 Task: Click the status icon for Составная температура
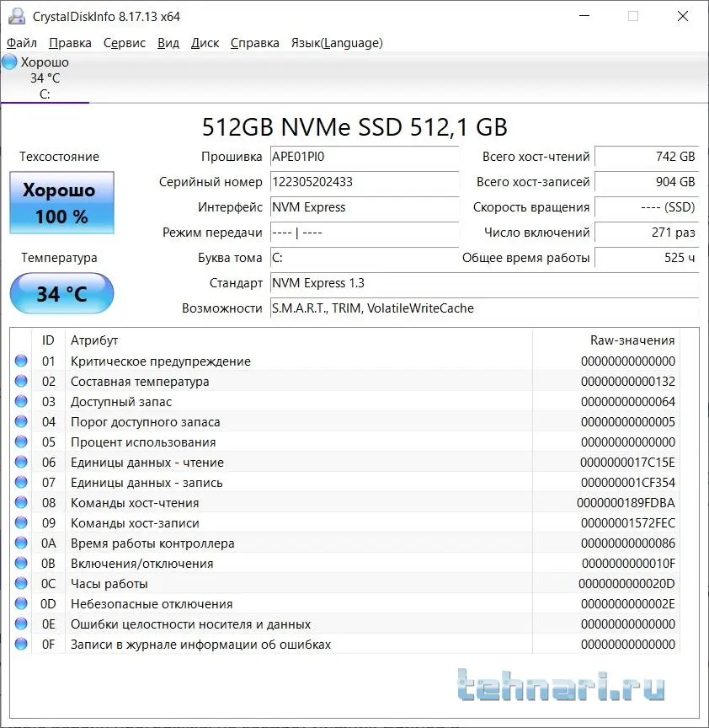[21, 381]
